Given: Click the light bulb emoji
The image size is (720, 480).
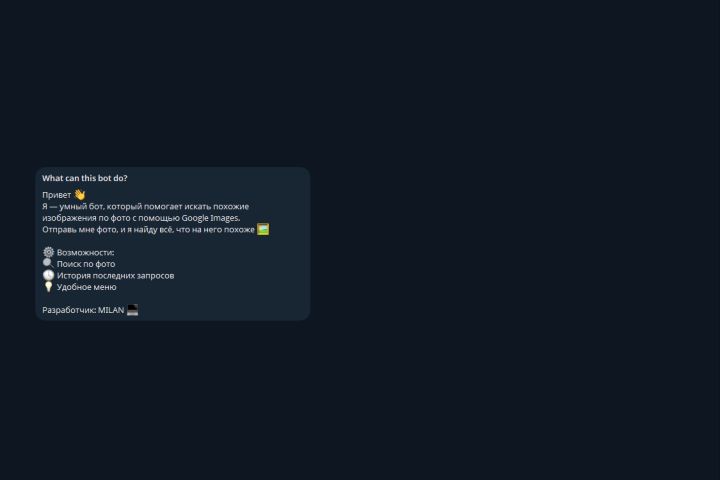Looking at the screenshot, I should 48,287.
